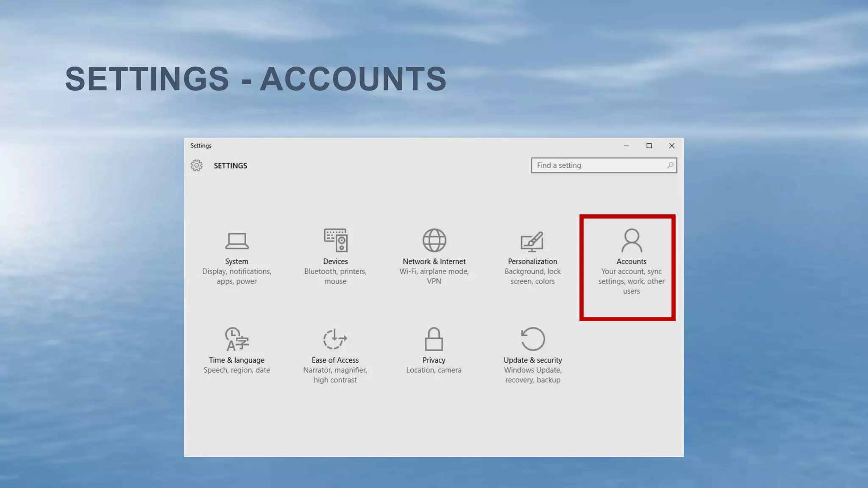The width and height of the screenshot is (868, 488).
Task: Click the Time & language label
Action: [236, 360]
